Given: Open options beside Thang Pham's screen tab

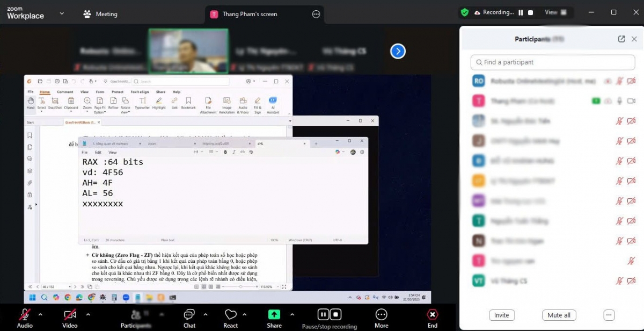Looking at the screenshot, I should pos(316,15).
